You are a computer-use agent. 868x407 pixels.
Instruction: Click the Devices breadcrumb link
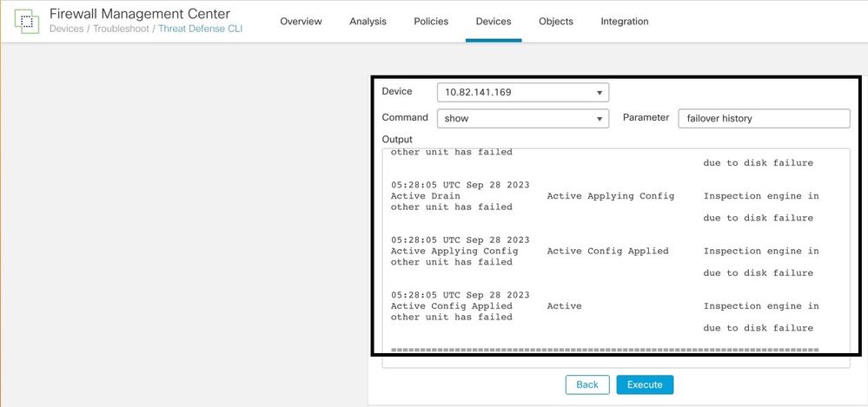pyautogui.click(x=66, y=29)
